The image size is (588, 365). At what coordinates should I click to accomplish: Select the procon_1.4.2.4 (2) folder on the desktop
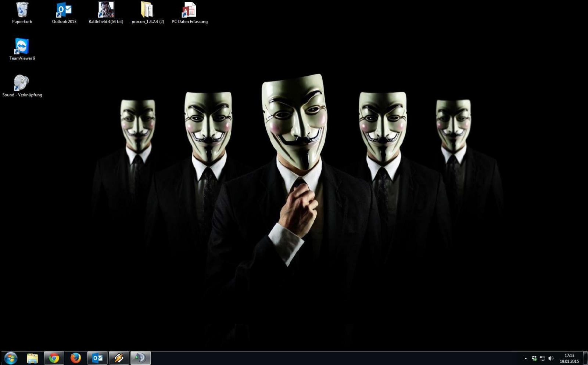tap(148, 13)
